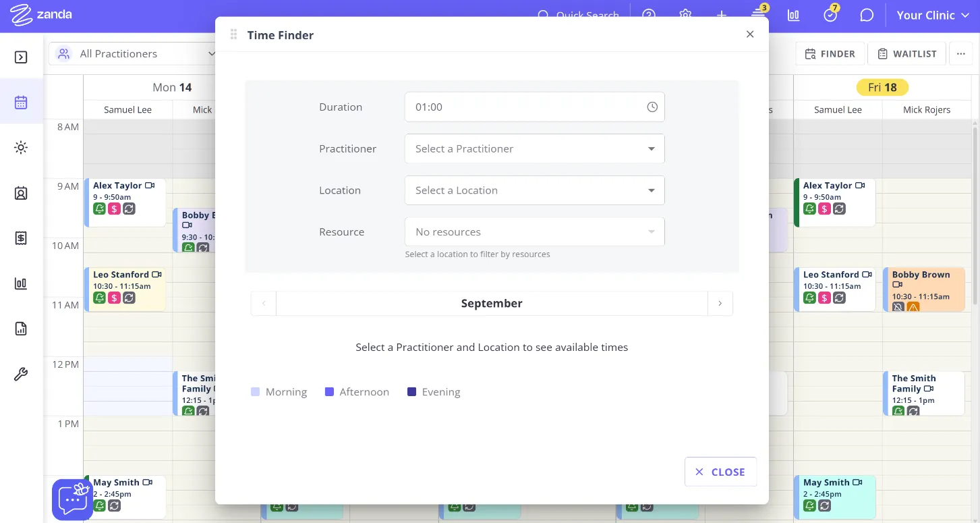
Task: Open the live chat widget bubble
Action: coord(72,499)
